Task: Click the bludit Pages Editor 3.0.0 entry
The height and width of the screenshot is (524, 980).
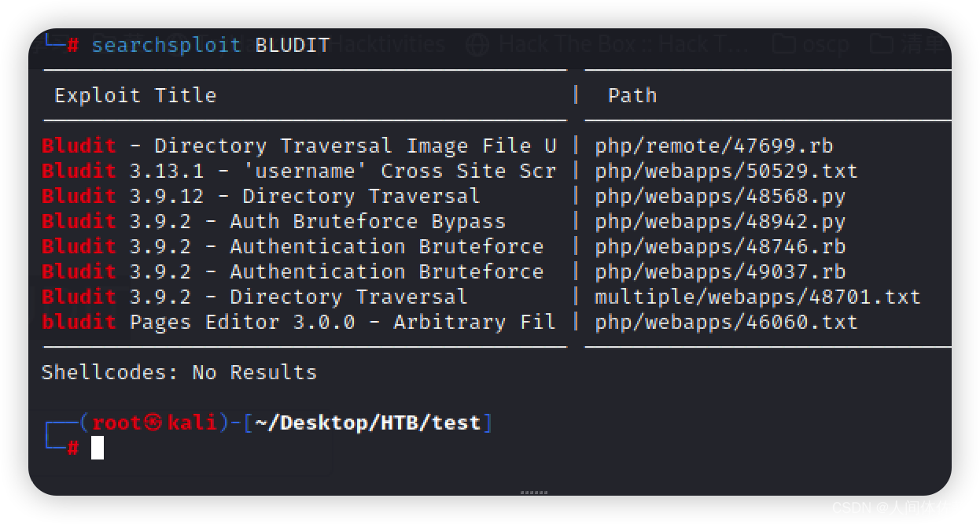Action: (299, 322)
